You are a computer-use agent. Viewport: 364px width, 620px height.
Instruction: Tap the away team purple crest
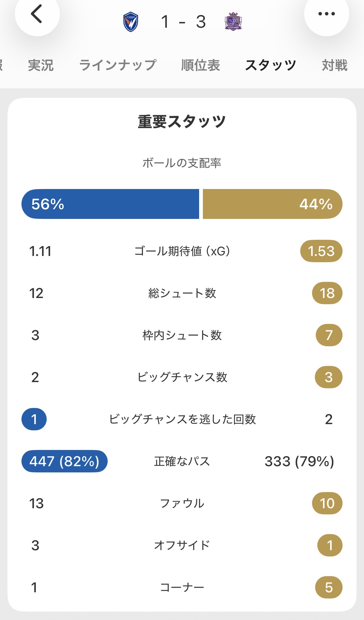point(233,21)
